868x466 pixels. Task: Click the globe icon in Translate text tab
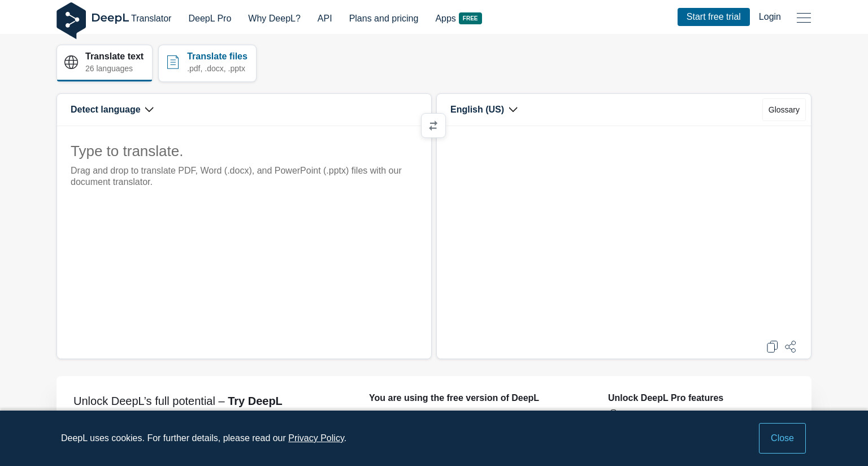(x=71, y=62)
